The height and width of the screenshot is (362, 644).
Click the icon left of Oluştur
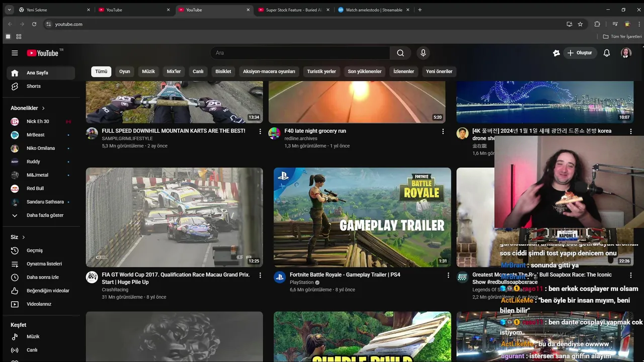click(556, 53)
